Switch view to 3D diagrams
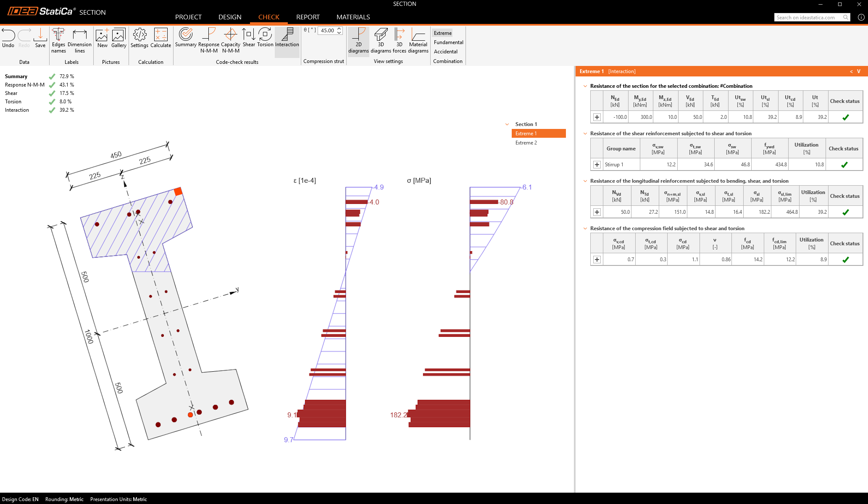 tap(381, 41)
